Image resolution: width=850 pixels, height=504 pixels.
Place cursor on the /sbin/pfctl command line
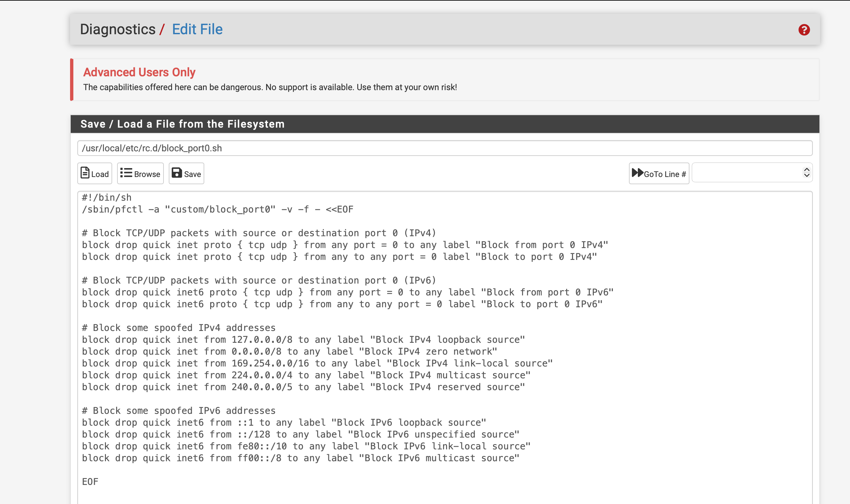pos(217,210)
